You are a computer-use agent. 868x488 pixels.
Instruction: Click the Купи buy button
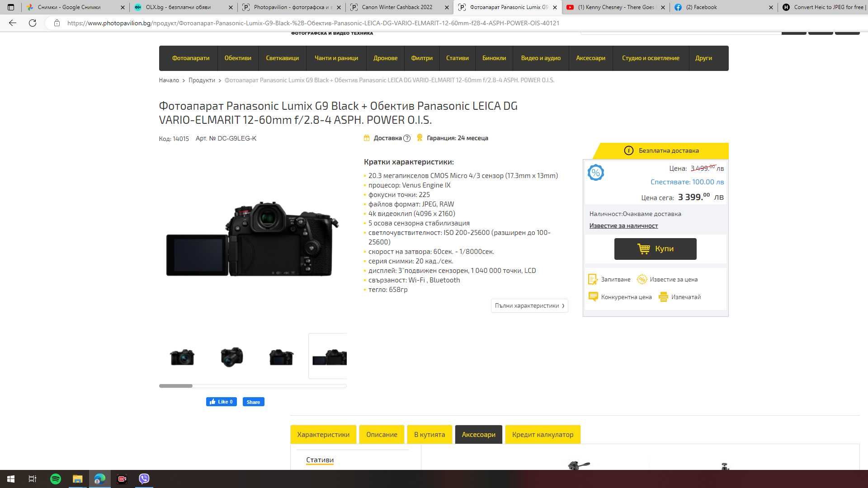pyautogui.click(x=655, y=249)
